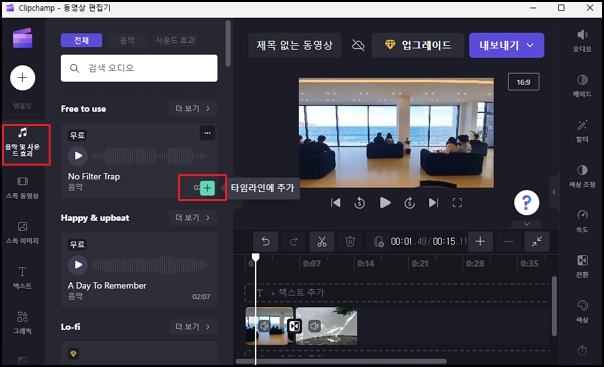
Task: Select the second video clip thumbnail
Action: tap(326, 326)
